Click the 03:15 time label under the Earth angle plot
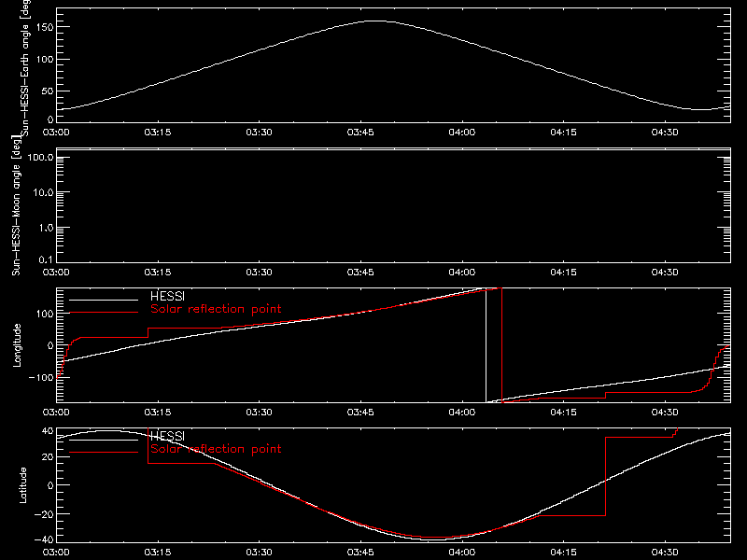The height and width of the screenshot is (560, 747). 158,132
